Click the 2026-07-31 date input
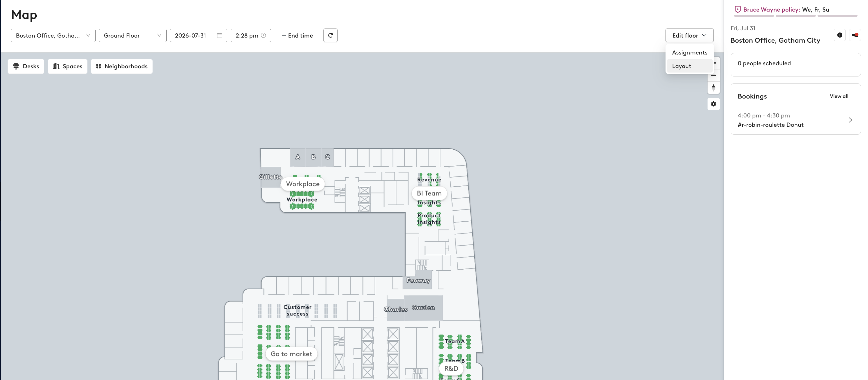Screen dimensions: 868x380 point(199,36)
